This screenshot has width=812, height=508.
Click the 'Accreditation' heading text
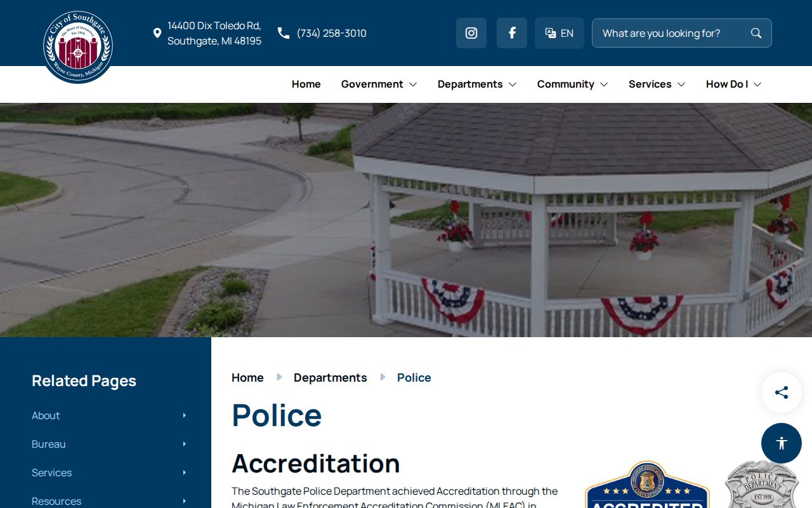point(316,464)
